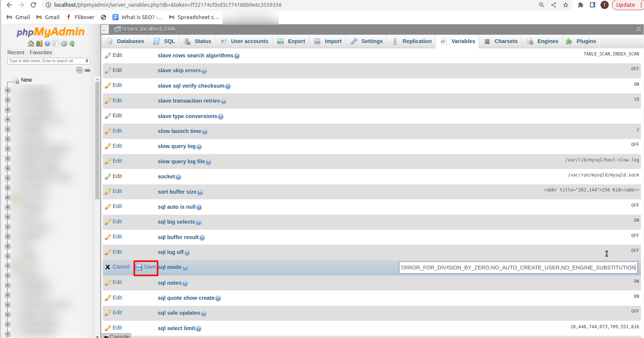Edit the sort buffer size variable
Image resolution: width=644 pixels, height=338 pixels.
click(x=113, y=191)
